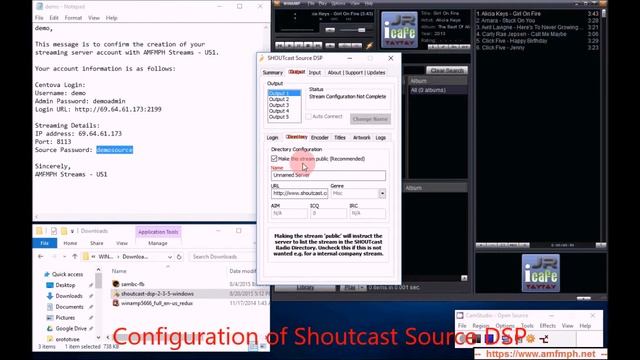Click Name column header in Explorer

(x=119, y=271)
